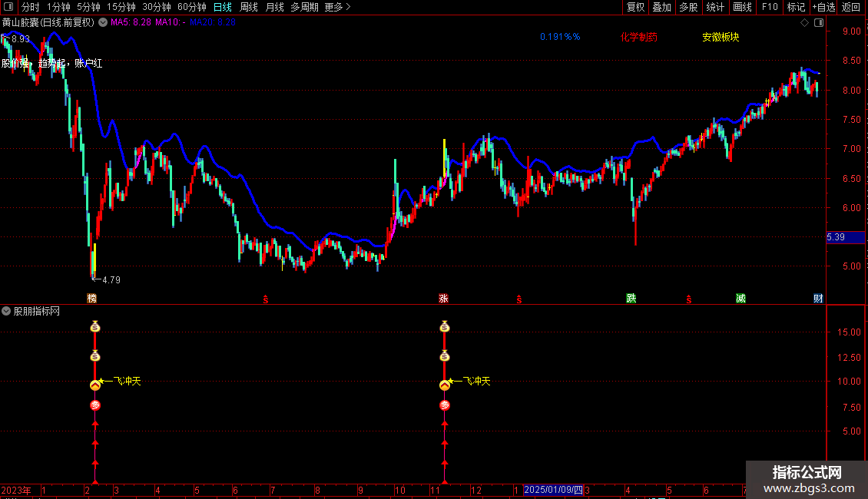Select the 日线 daily tab

coord(223,7)
